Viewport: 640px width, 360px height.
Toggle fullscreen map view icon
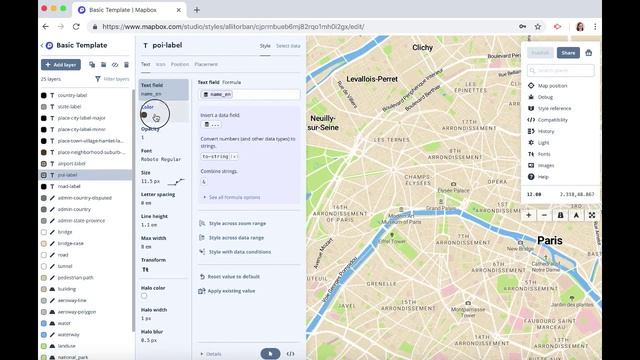tap(592, 215)
